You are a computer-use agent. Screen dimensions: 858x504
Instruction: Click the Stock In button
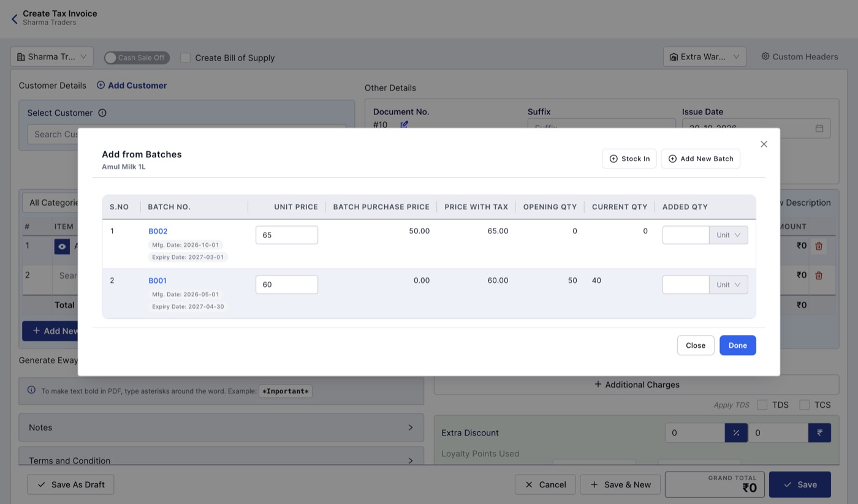click(629, 159)
